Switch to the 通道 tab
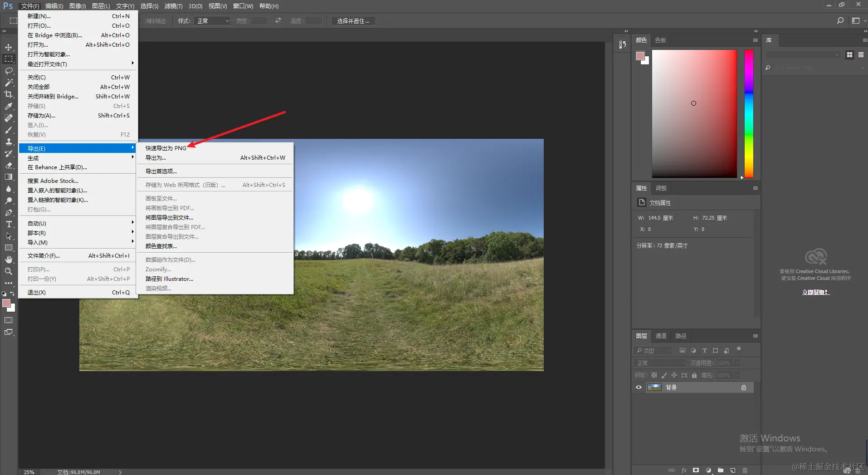 661,336
